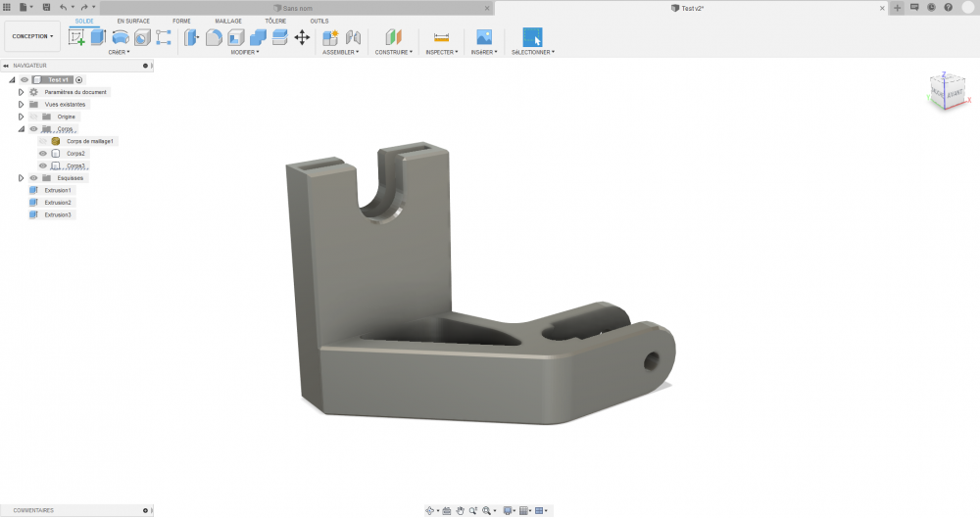Click the Insert image icon
The height and width of the screenshot is (518, 980).
tap(484, 37)
